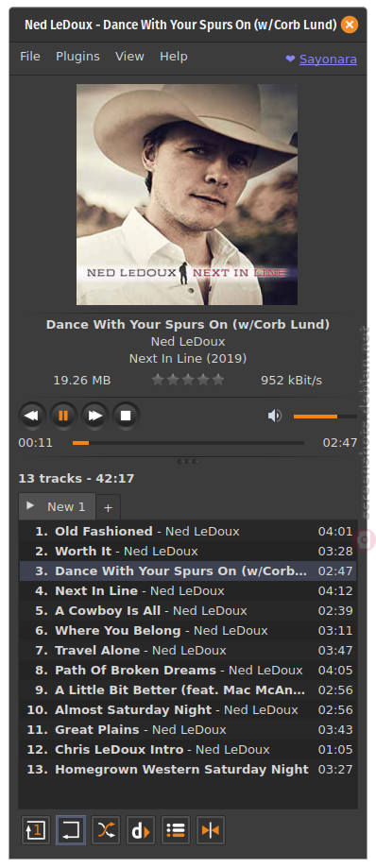Open the Plugins menu
Viewport: 376px width, 868px height.
tap(77, 57)
